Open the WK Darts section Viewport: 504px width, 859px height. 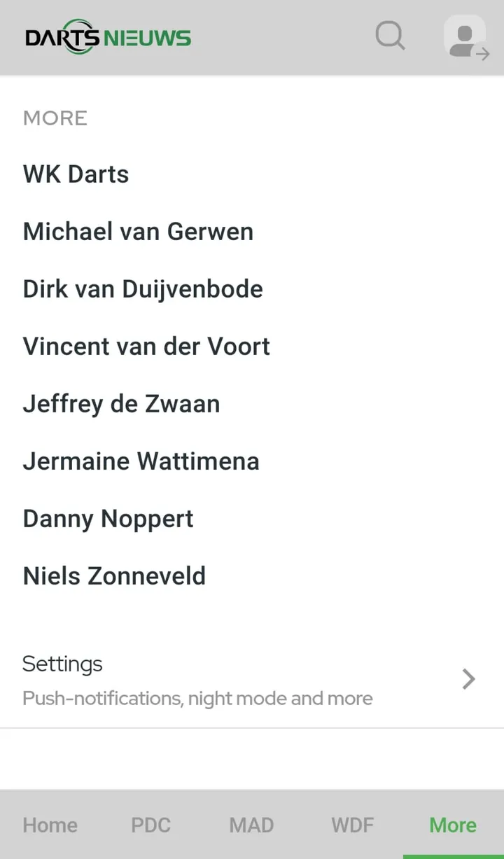[x=76, y=174]
